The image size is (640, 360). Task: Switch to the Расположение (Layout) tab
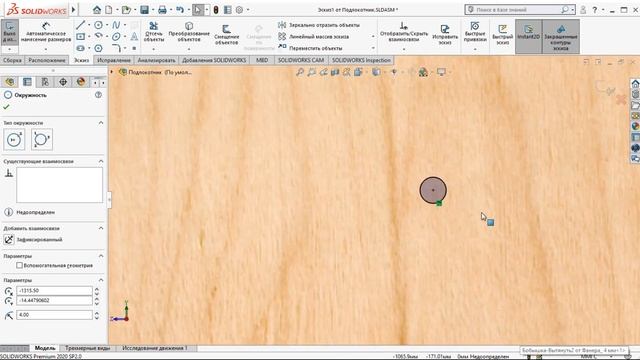47,60
